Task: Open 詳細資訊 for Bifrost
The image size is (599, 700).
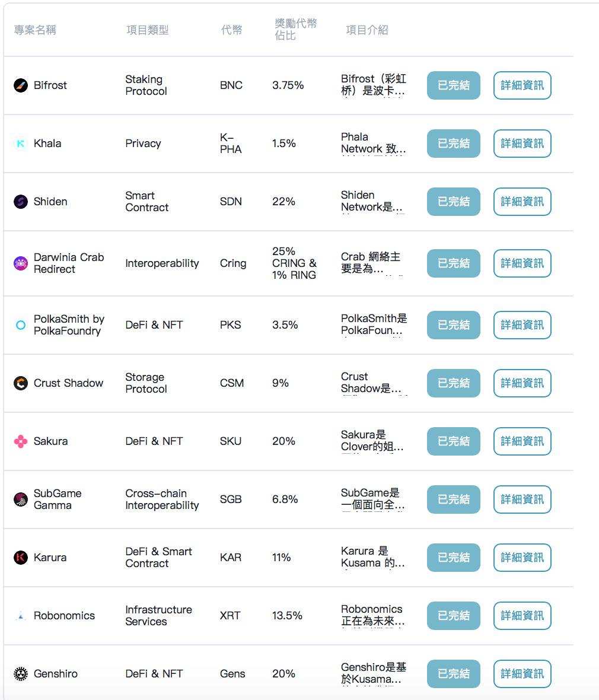Action: coord(522,85)
